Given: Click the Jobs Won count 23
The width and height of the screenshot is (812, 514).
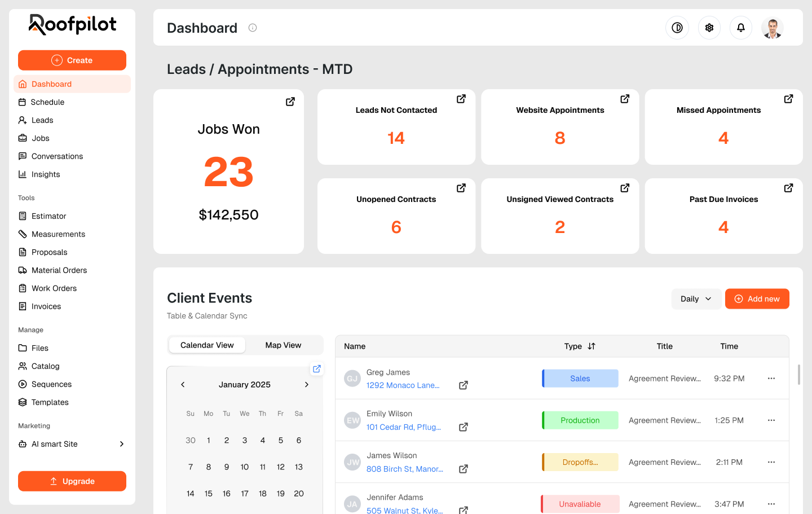Looking at the screenshot, I should click(x=228, y=172).
